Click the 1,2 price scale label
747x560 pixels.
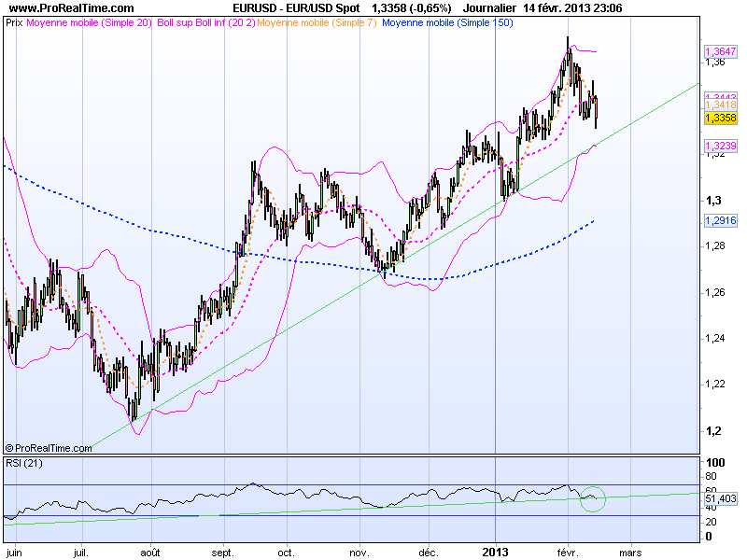click(713, 430)
